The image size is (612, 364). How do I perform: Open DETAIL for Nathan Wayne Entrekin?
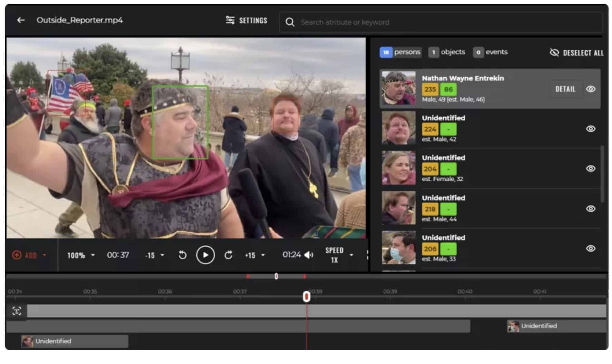coord(565,89)
